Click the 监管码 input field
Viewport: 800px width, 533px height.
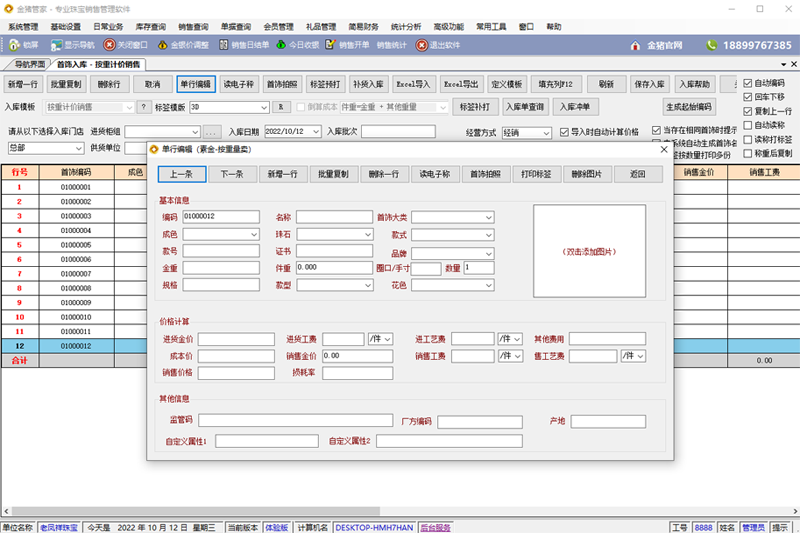[295, 420]
